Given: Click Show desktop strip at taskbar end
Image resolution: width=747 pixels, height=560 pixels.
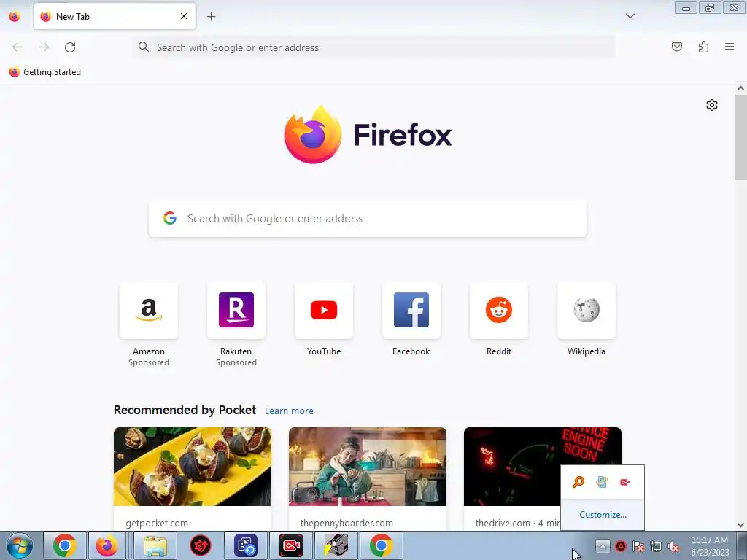Looking at the screenshot, I should 742,545.
